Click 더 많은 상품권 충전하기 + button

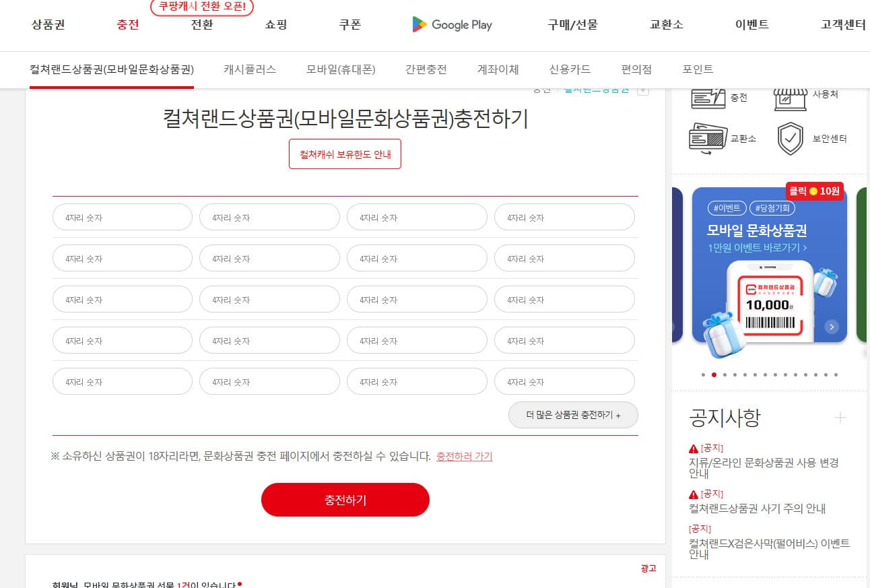[573, 415]
